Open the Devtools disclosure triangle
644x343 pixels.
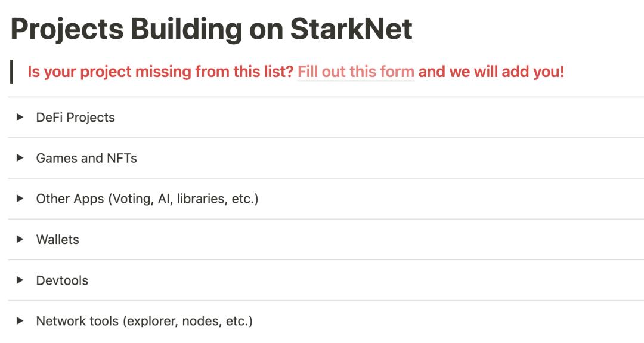(x=20, y=280)
